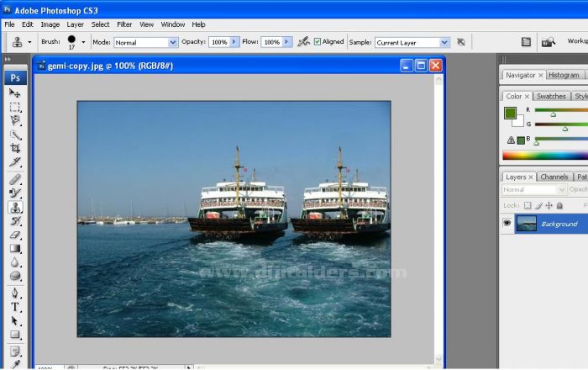The width and height of the screenshot is (588, 370).
Task: Toggle the ignore adjustment layers icon
Action: click(461, 42)
